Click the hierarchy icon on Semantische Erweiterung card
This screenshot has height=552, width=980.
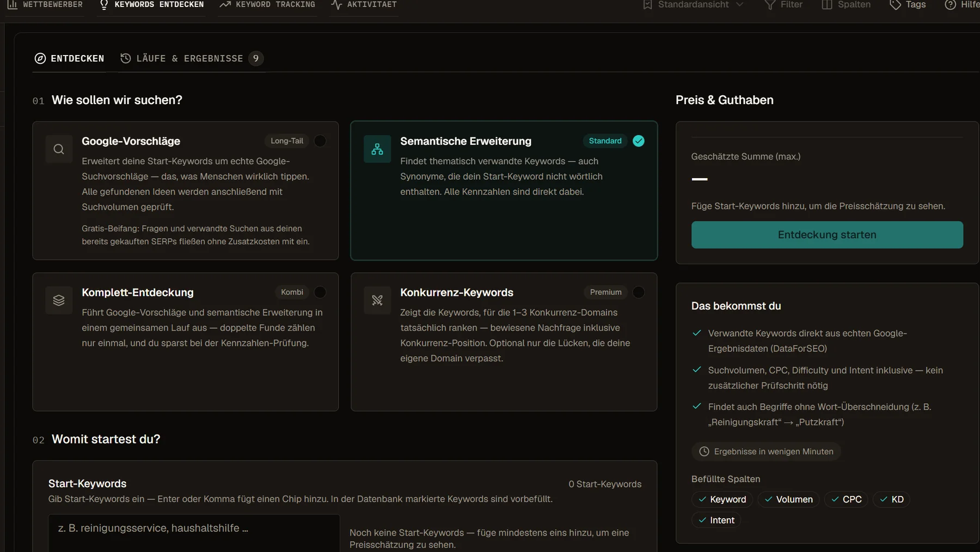click(377, 149)
